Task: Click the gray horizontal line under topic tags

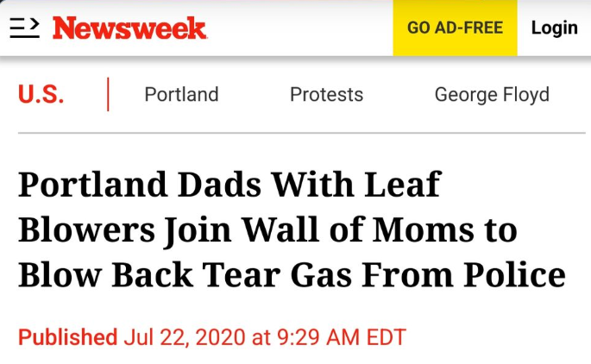Action: pyautogui.click(x=301, y=133)
